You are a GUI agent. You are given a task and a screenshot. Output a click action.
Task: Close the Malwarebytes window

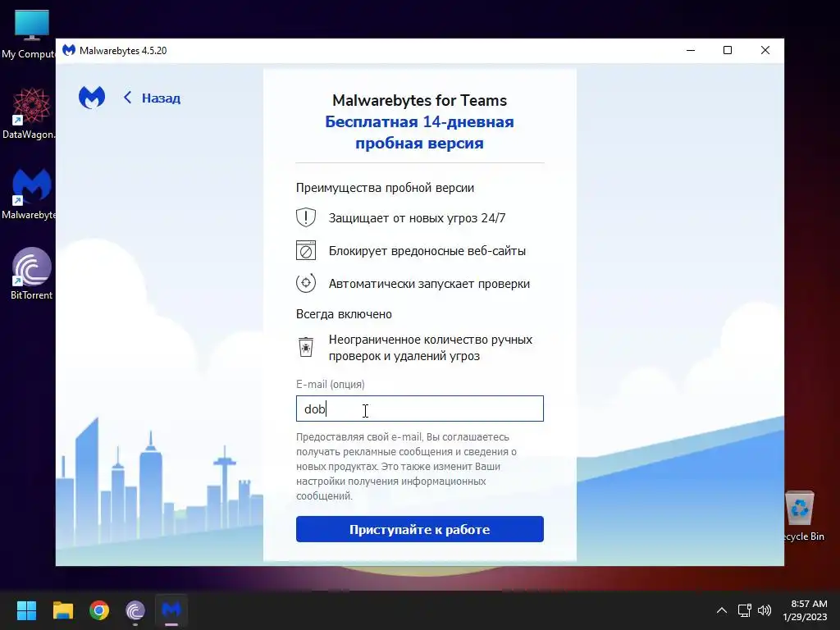click(x=765, y=50)
